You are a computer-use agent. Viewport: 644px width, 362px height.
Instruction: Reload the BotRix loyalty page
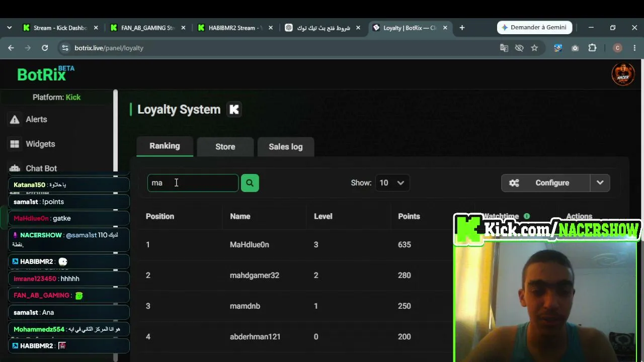pos(45,48)
